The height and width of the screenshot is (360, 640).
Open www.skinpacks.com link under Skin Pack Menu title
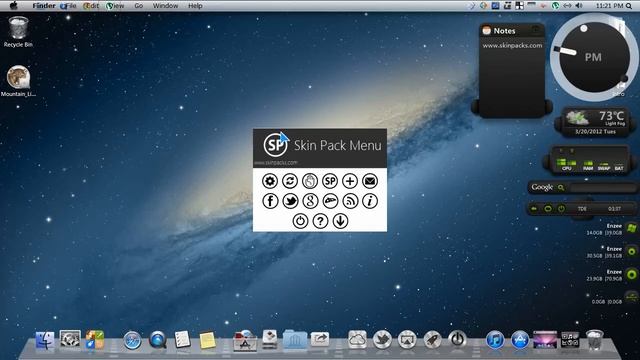[276, 162]
